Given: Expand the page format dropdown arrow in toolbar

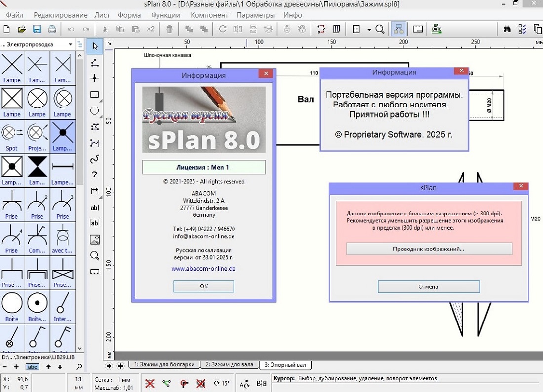Looking at the screenshot, I should click(369, 30).
